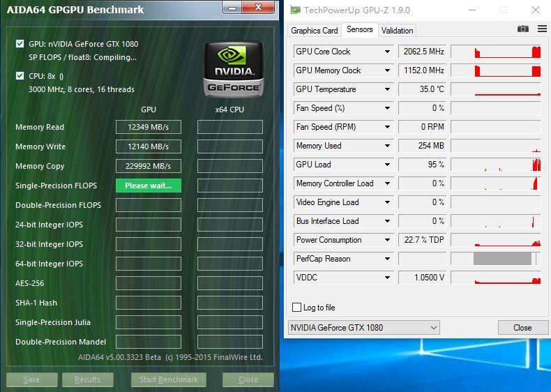Open the GPU Temperature sensor dropdown

387,89
